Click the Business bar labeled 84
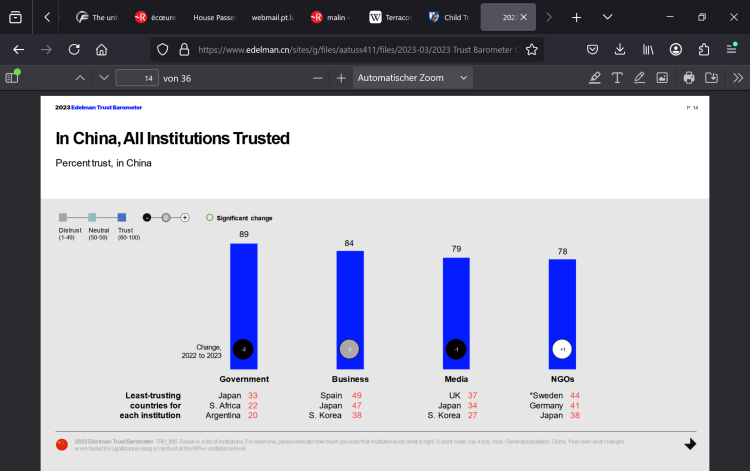The height and width of the screenshot is (471, 750). [350, 310]
